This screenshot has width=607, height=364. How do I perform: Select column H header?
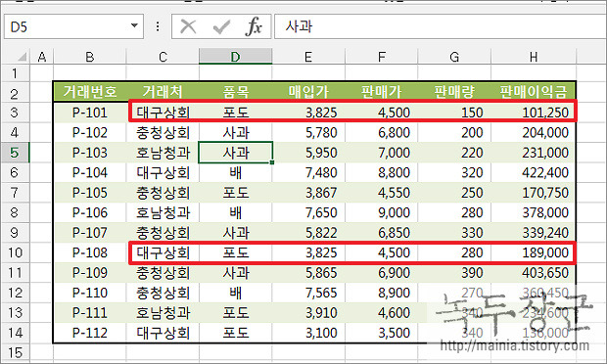[534, 57]
